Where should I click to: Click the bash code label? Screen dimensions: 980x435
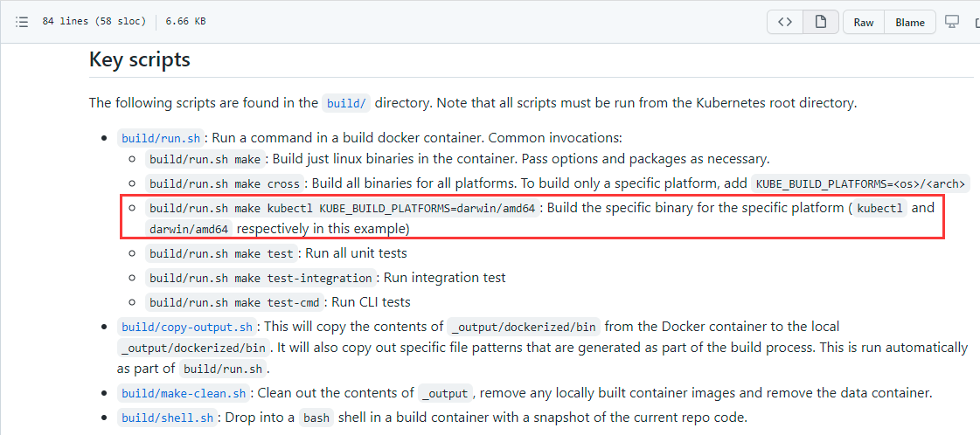(x=316, y=418)
